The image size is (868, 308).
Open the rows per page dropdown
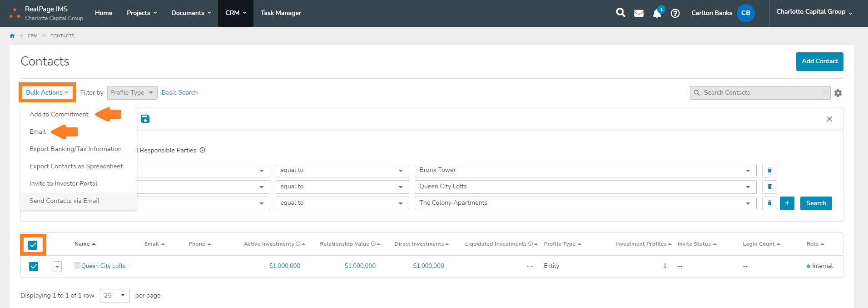pyautogui.click(x=115, y=296)
